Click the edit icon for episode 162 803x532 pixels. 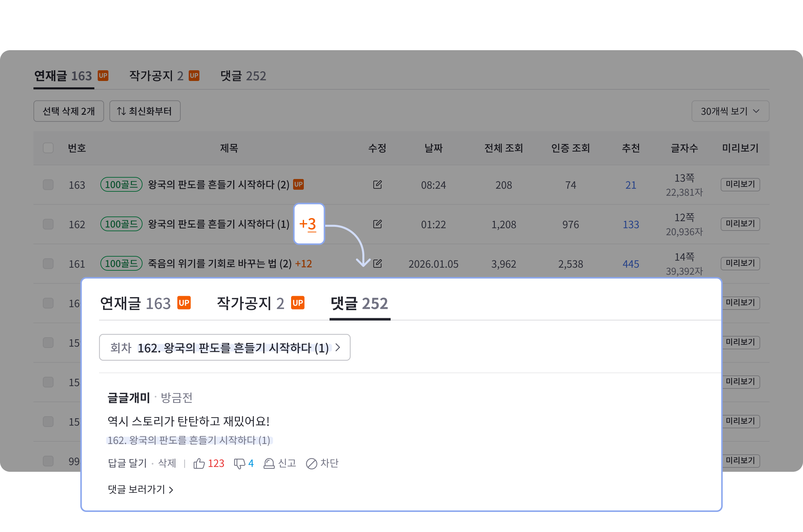coord(377,224)
